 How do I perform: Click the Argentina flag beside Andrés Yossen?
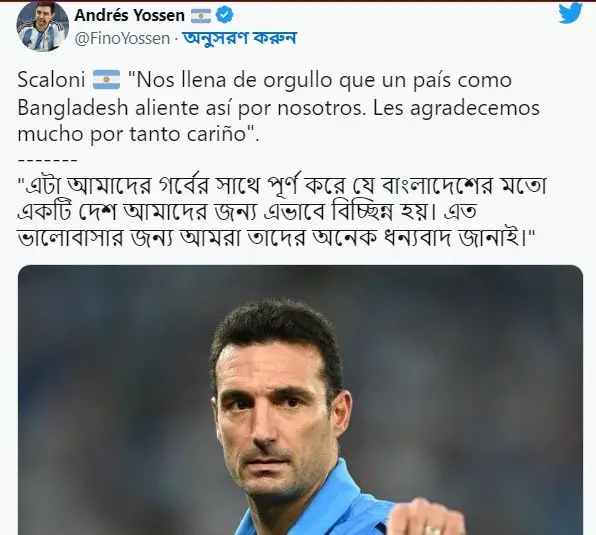[x=201, y=16]
